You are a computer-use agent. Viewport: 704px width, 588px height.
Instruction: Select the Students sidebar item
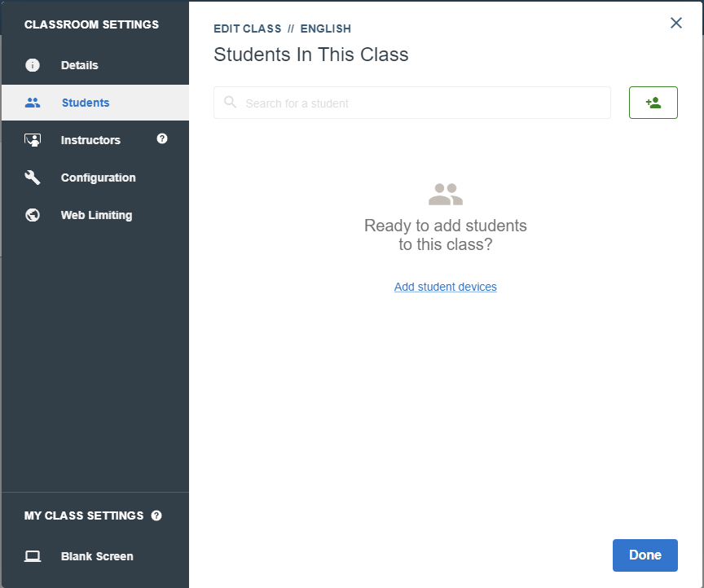95,103
